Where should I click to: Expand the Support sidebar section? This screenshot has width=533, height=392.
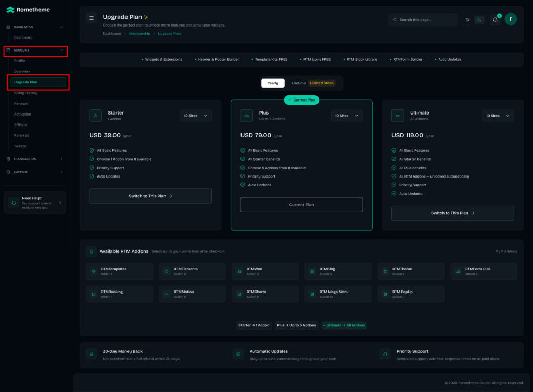[35, 172]
